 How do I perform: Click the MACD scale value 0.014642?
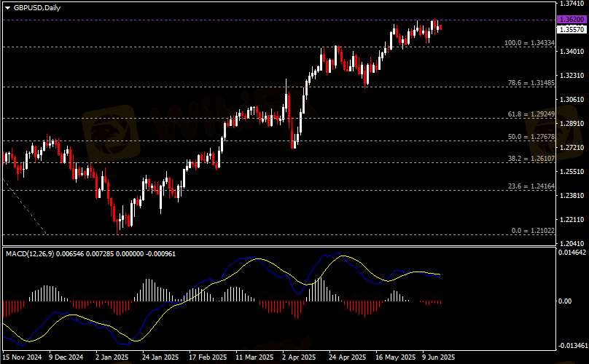[572, 253]
